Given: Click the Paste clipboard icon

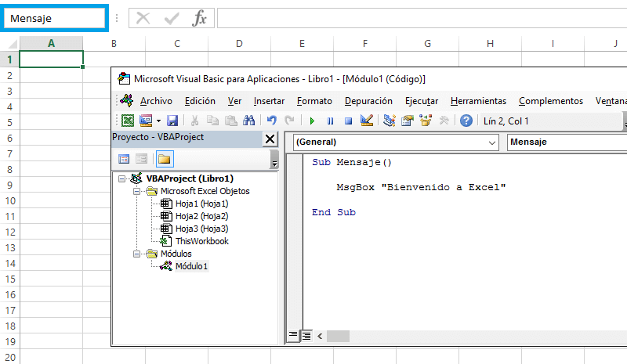Looking at the screenshot, I should 230,121.
